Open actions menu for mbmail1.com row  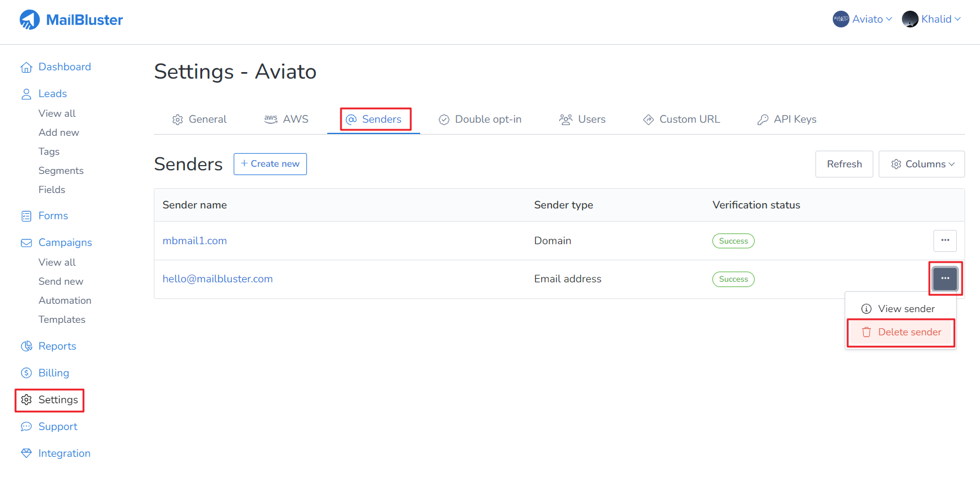click(945, 241)
